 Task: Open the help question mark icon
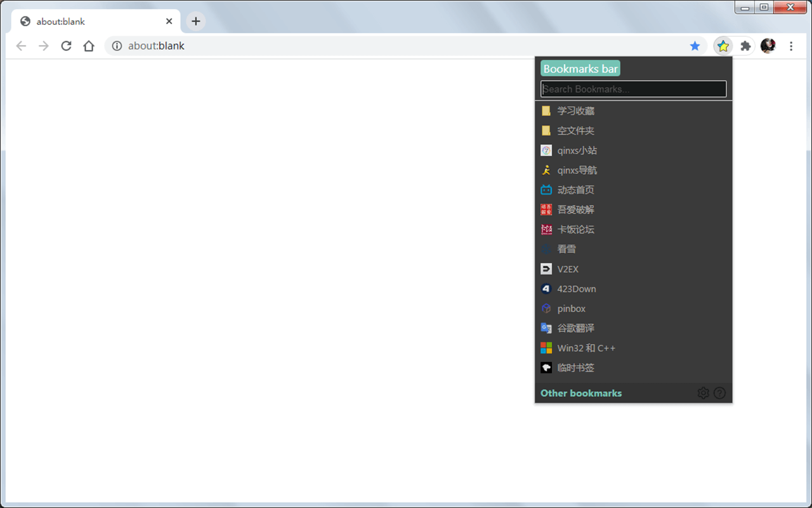point(719,393)
